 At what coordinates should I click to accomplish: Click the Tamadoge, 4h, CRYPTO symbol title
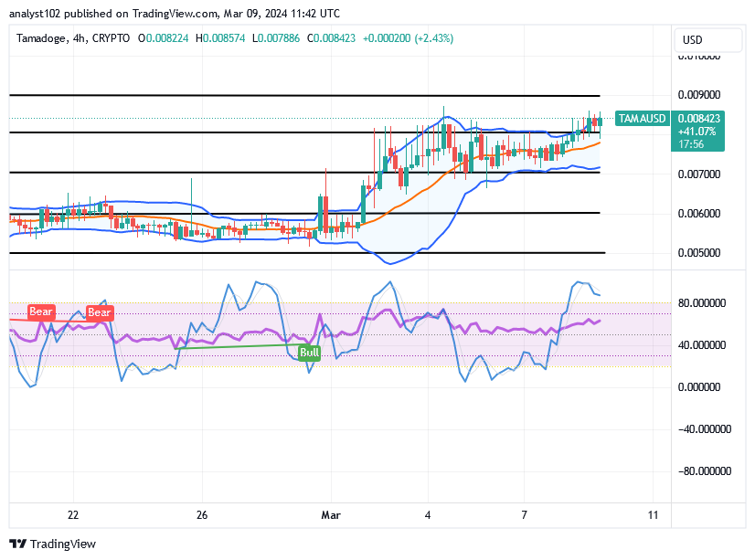coord(73,38)
